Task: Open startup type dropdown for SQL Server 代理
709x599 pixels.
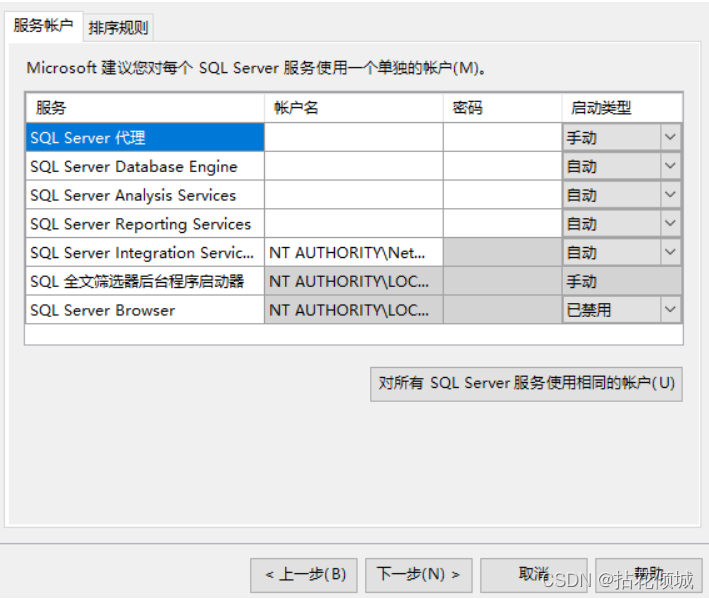Action: (x=670, y=137)
